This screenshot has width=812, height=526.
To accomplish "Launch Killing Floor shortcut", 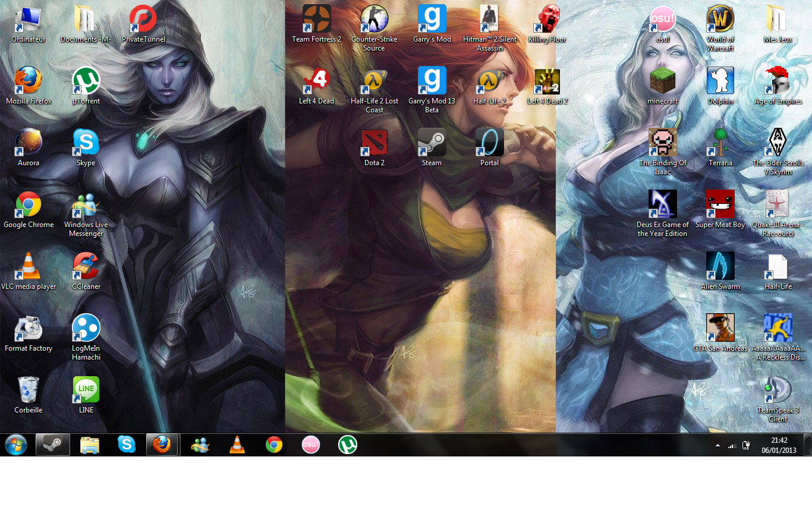I will click(547, 25).
